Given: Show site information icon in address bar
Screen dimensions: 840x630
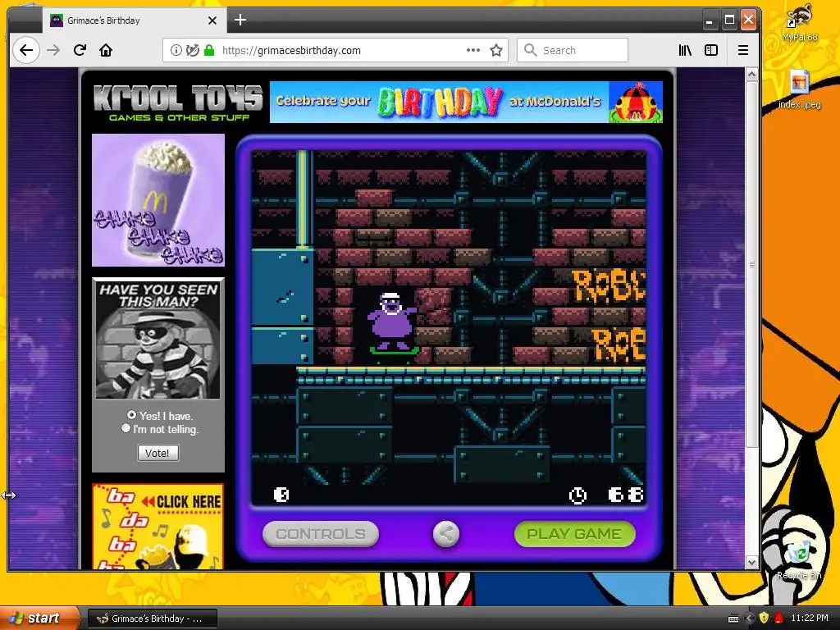Looking at the screenshot, I should point(176,50).
